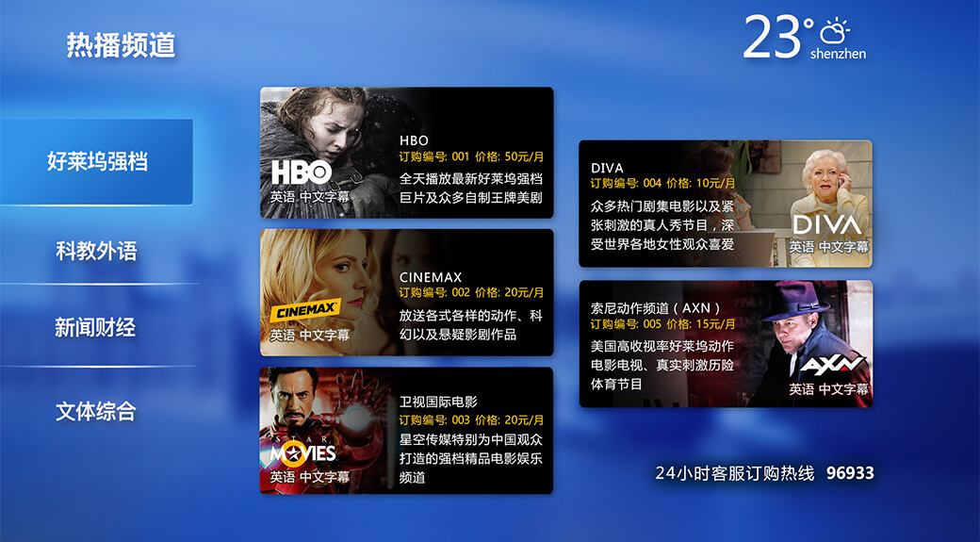980x542 pixels.
Task: Open the HBO channel card thumbnail
Action: (x=330, y=153)
